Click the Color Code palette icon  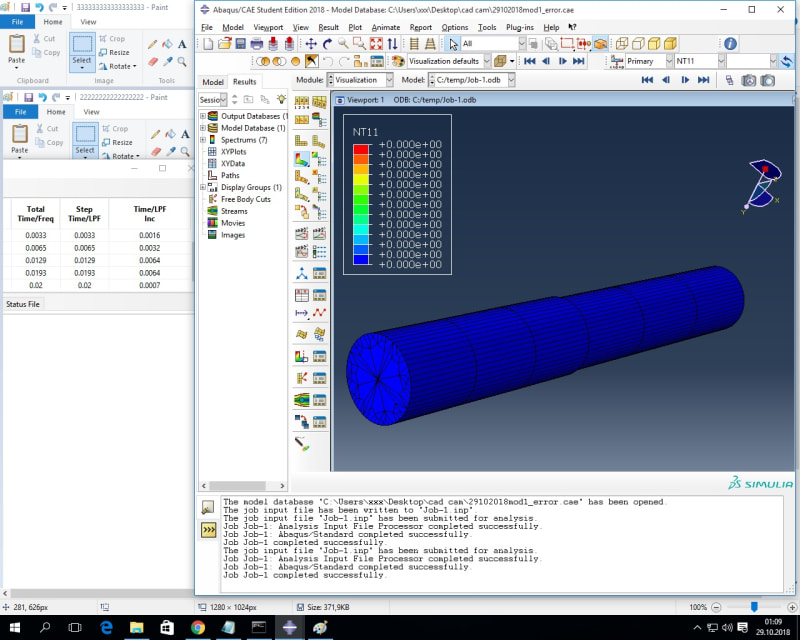click(398, 61)
